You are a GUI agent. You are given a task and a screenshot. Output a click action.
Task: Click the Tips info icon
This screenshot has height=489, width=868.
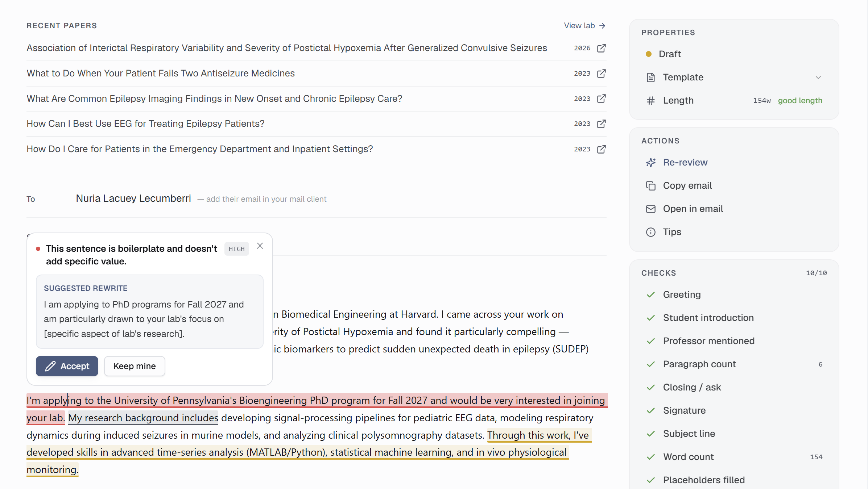(x=651, y=232)
